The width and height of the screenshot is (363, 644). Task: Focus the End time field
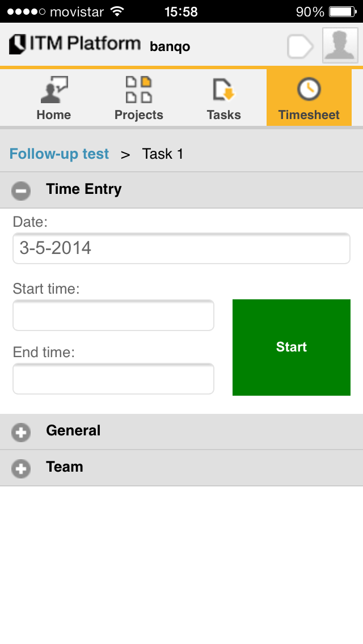coord(113,379)
